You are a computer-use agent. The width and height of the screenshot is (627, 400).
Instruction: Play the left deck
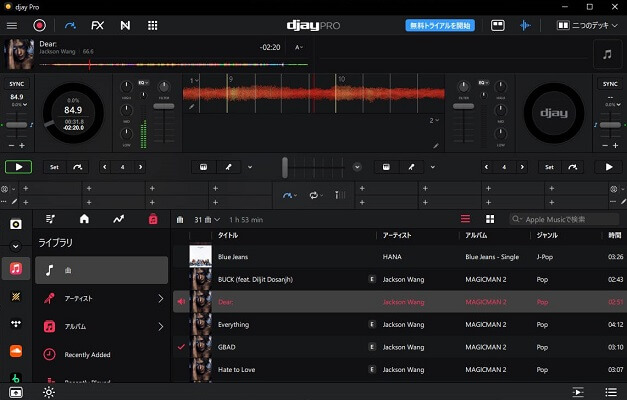(x=18, y=167)
